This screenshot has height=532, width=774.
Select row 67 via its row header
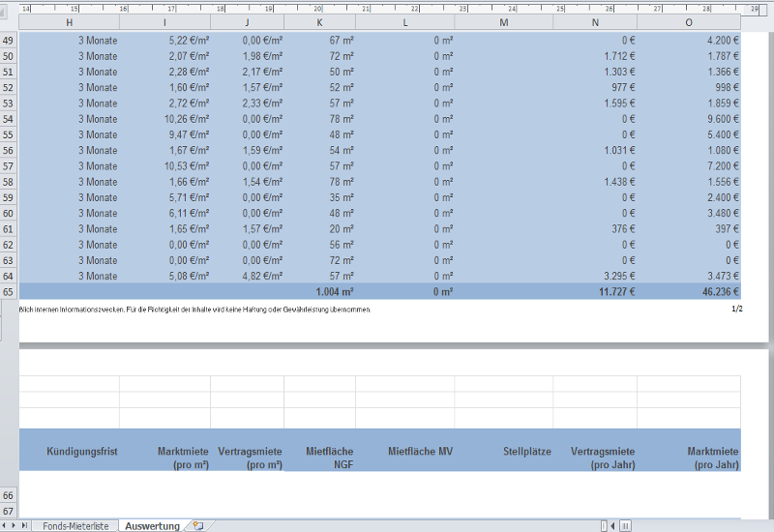pos(9,511)
